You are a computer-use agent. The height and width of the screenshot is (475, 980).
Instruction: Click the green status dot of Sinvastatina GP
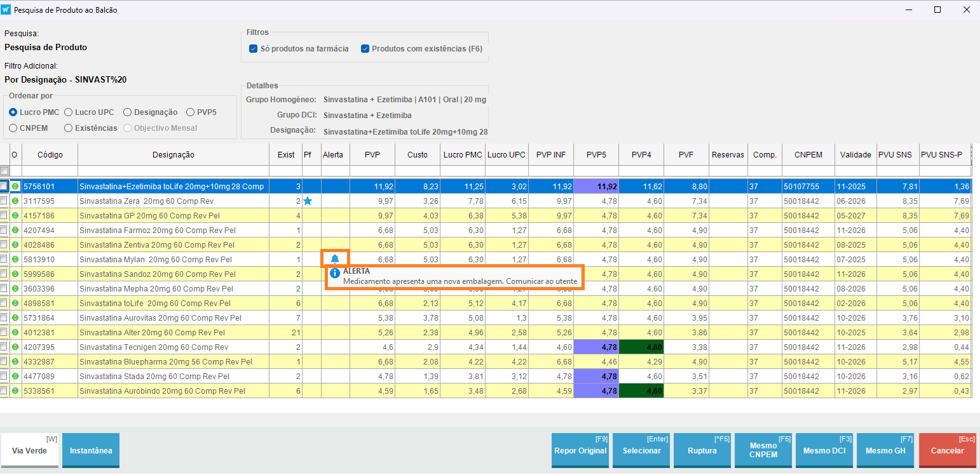(15, 216)
